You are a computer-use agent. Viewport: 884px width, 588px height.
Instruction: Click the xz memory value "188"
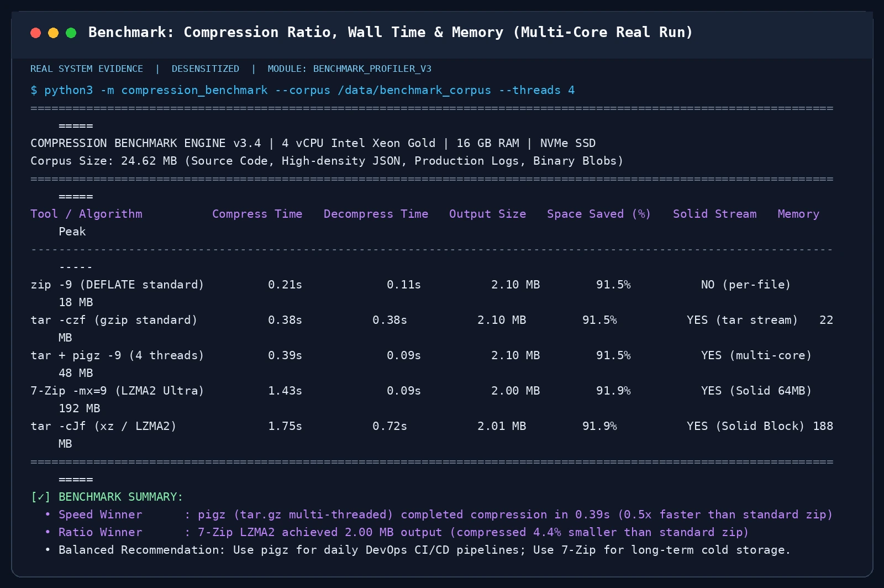pos(823,426)
